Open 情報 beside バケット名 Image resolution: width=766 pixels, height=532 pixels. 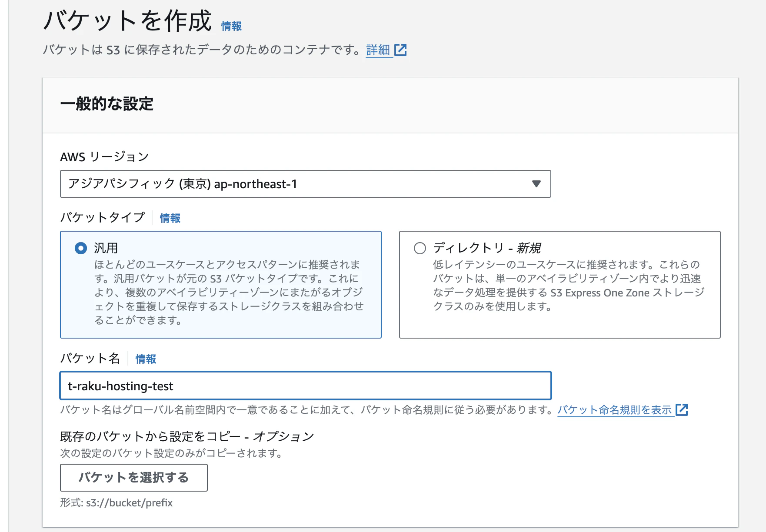click(x=146, y=359)
